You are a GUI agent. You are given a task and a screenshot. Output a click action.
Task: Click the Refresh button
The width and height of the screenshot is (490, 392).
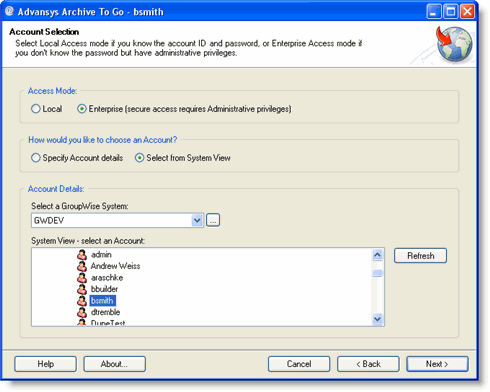[420, 256]
